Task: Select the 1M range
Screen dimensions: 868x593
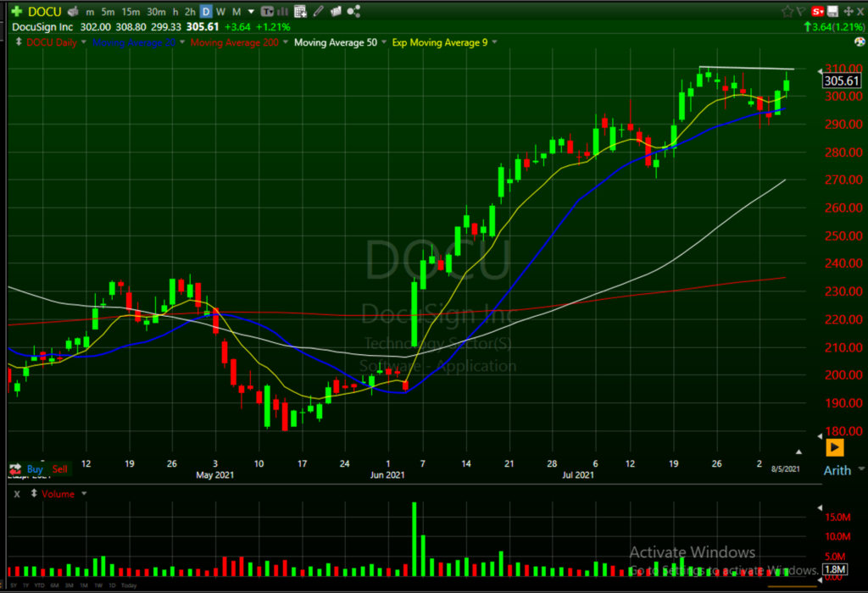Action: click(84, 585)
